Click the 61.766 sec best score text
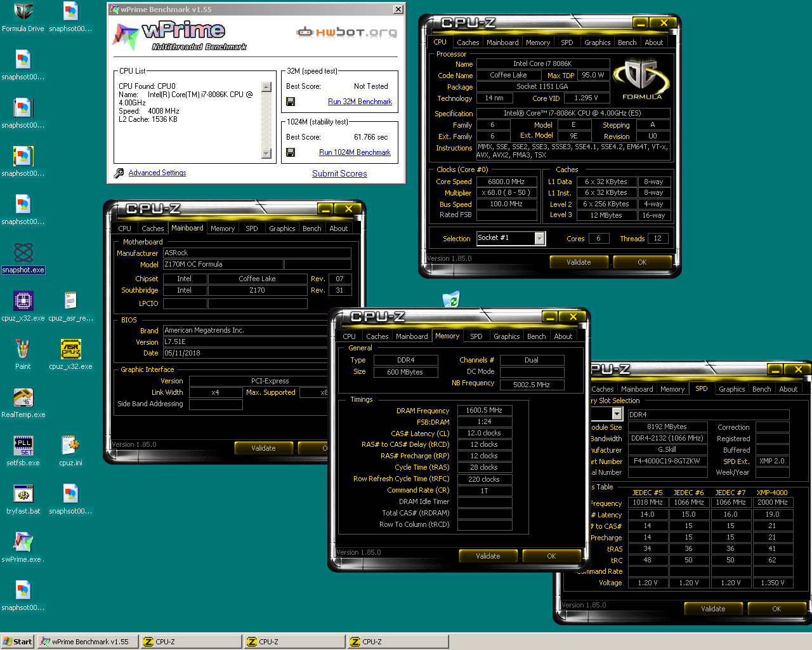812x650 pixels. click(370, 137)
